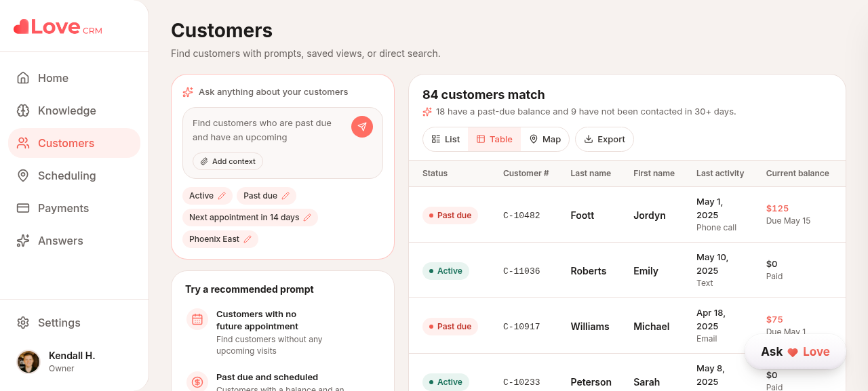Switch to Table view
Screen dimensions: 868x391
pyautogui.click(x=494, y=139)
